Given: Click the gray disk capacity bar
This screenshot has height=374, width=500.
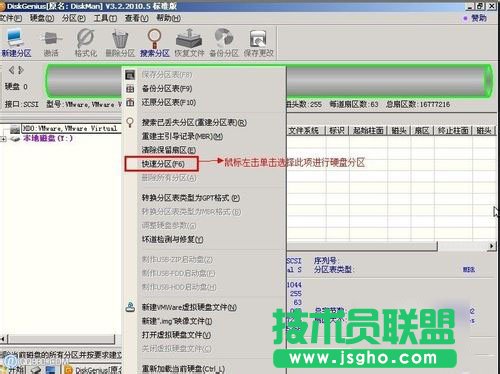Looking at the screenshot, I should 269,81.
